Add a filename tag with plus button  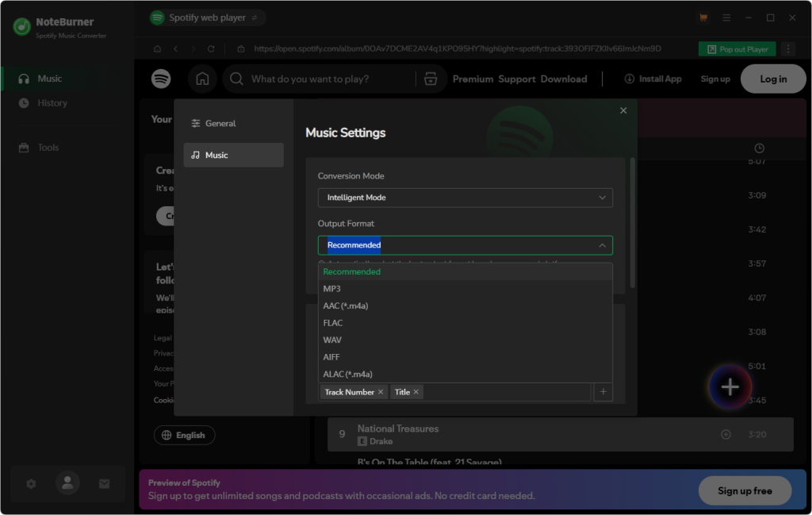point(603,392)
